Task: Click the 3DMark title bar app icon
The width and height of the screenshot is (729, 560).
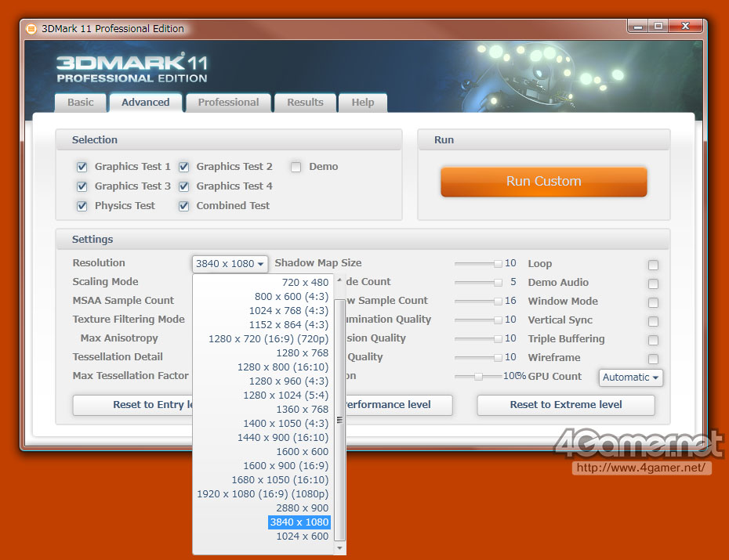Action: (x=31, y=29)
